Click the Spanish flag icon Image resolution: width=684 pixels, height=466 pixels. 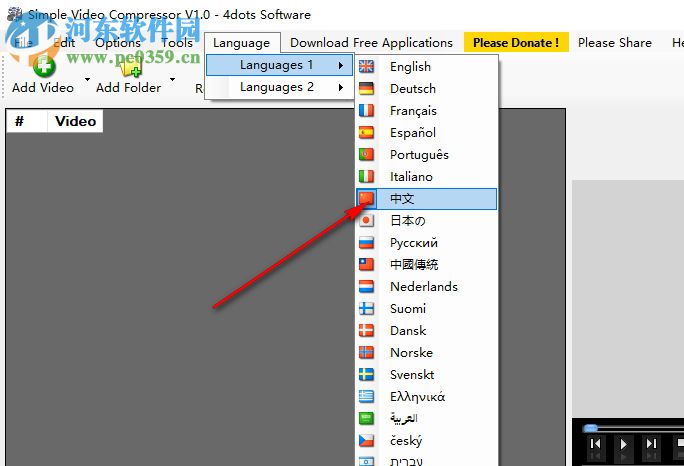click(x=366, y=132)
